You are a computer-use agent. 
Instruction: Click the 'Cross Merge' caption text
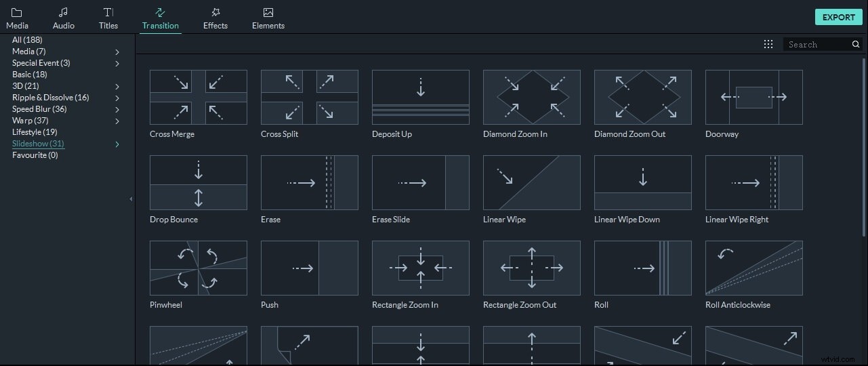tap(172, 134)
